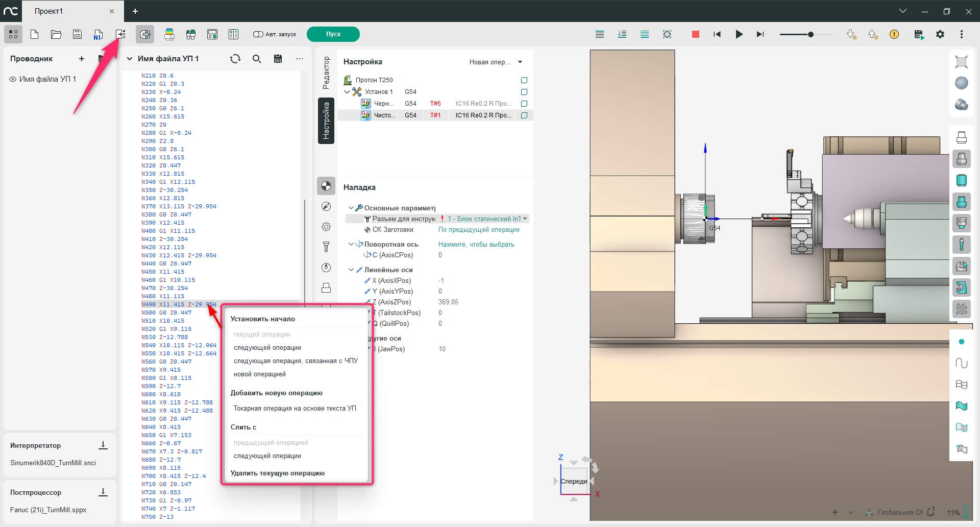The width and height of the screenshot is (980, 527).
Task: Toggle visibility eye for Имя файла УП 1
Action: coord(13,79)
